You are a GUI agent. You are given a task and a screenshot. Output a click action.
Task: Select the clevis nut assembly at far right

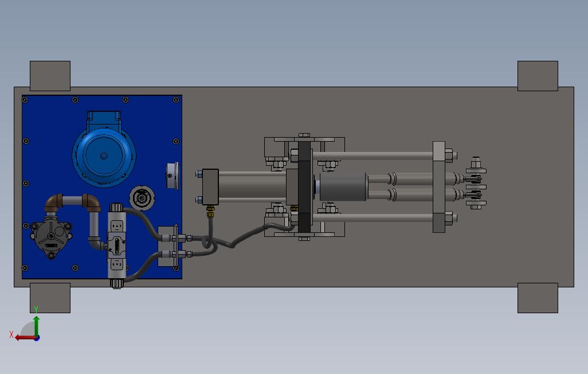coord(476,184)
